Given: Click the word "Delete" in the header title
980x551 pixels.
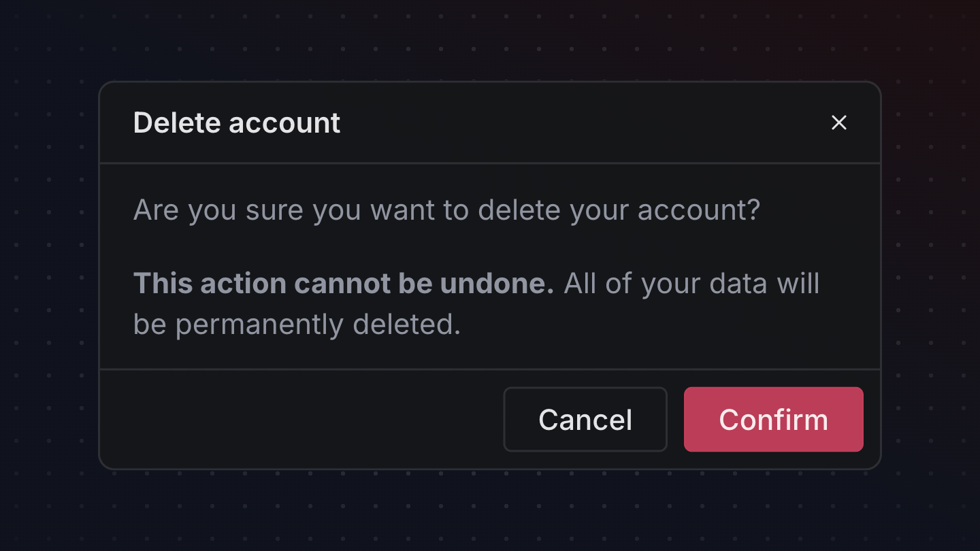Looking at the screenshot, I should 177,122.
